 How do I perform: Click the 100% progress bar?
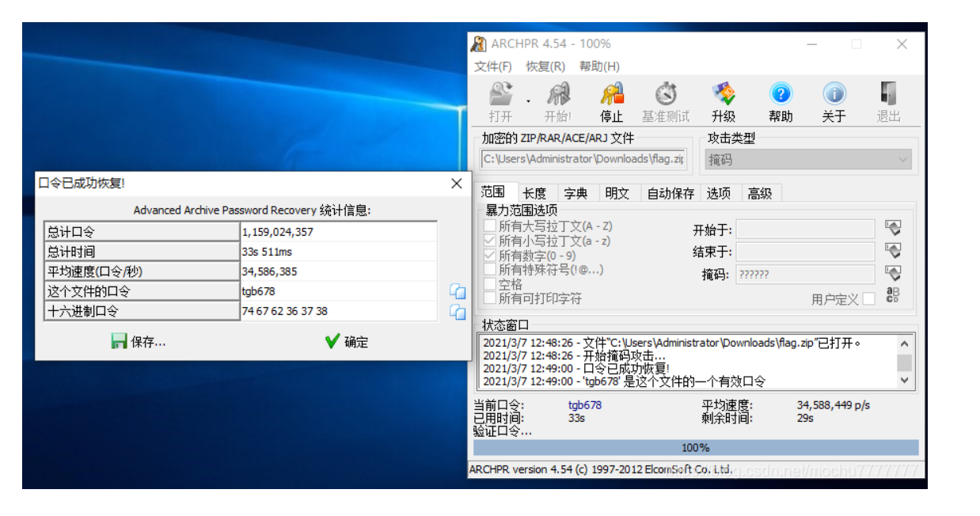pyautogui.click(x=696, y=448)
